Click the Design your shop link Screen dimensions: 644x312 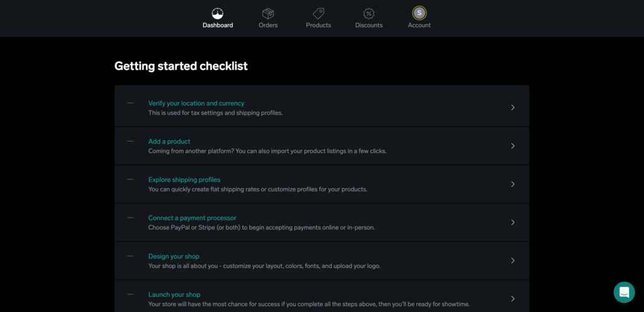coord(174,256)
